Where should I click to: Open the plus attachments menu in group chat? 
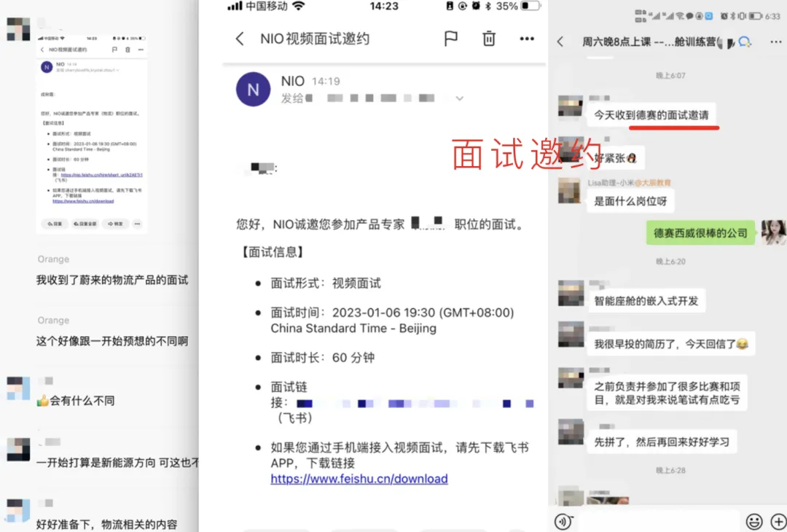click(x=778, y=522)
